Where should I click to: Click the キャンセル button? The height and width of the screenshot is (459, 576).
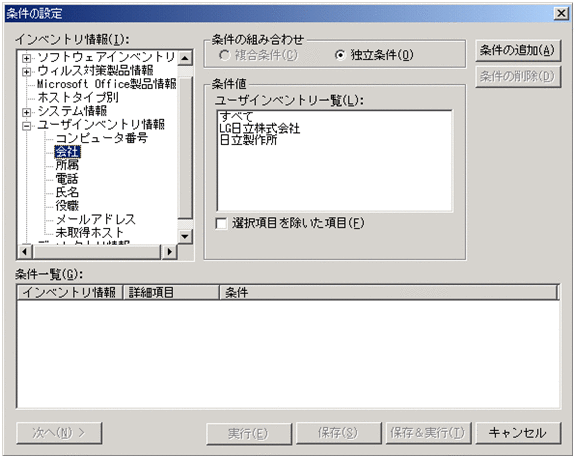[518, 433]
